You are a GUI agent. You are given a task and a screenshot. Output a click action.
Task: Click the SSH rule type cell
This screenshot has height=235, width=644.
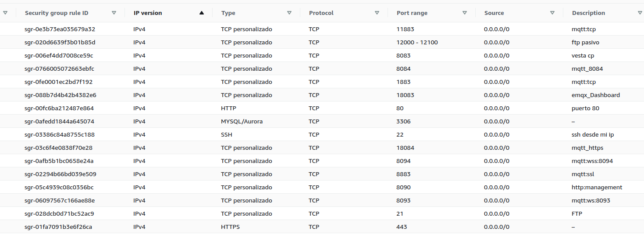[x=227, y=134]
